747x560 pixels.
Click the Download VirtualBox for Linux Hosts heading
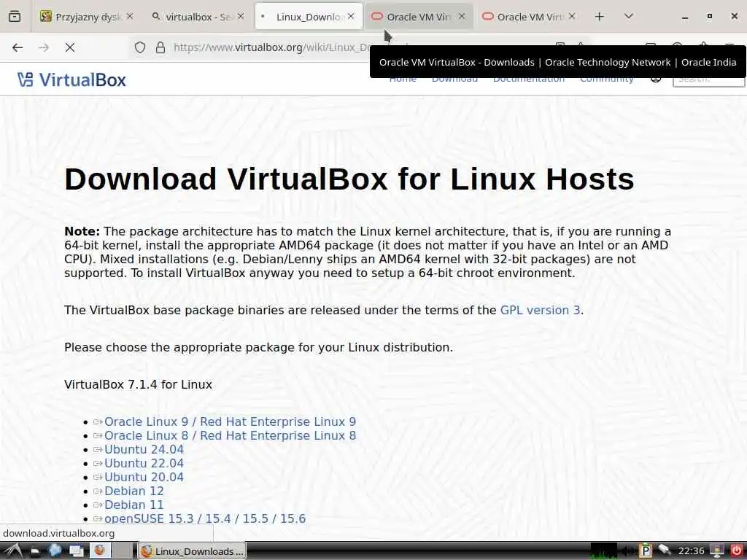click(x=349, y=179)
